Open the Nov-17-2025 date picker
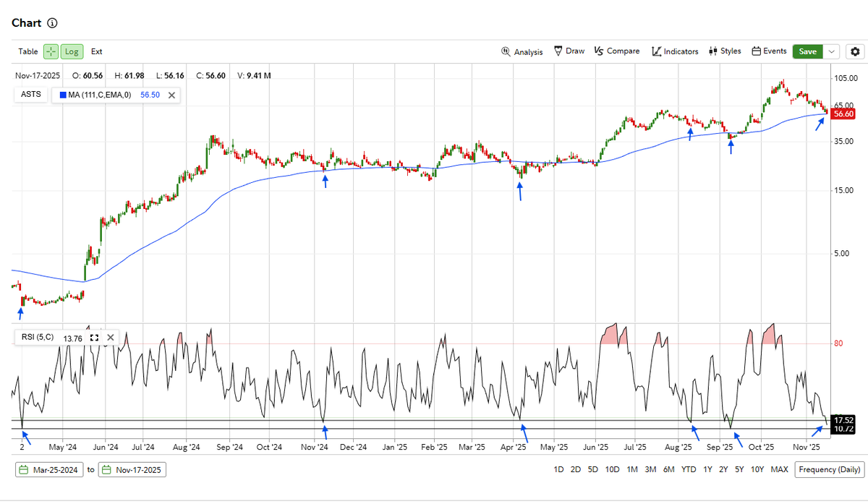 point(131,469)
